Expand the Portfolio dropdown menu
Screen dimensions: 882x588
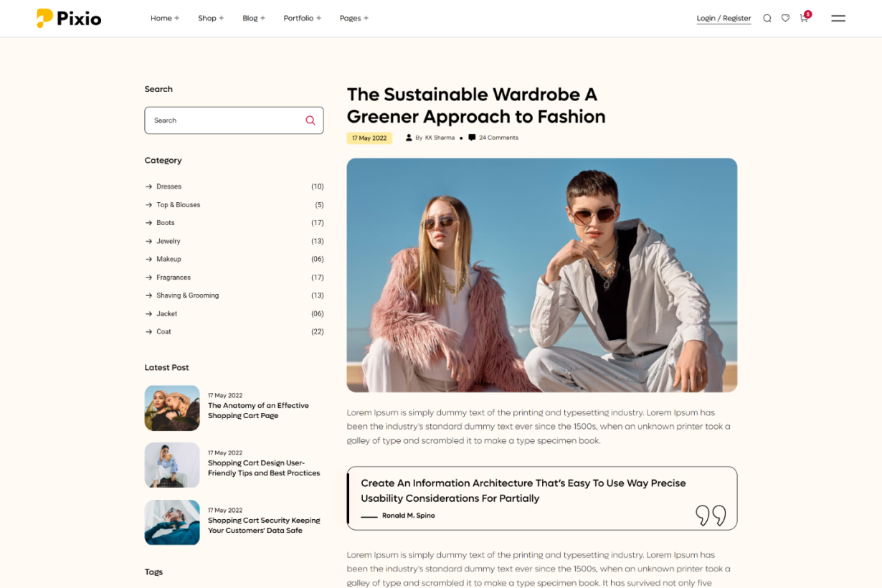(x=302, y=18)
